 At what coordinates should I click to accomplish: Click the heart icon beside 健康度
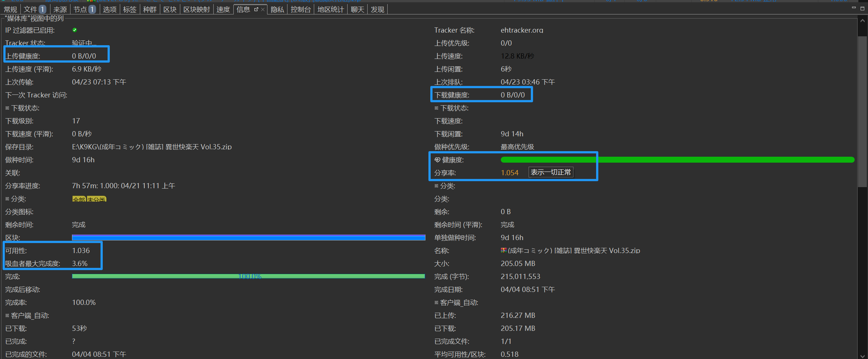437,160
